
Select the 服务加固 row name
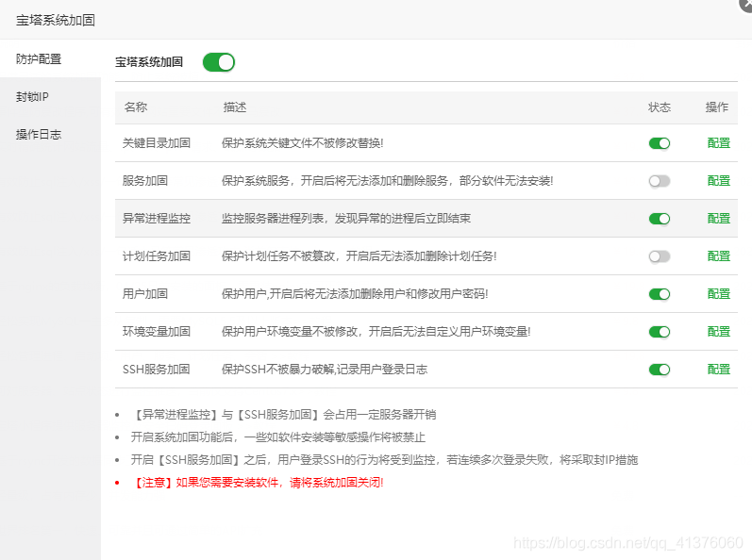(145, 181)
